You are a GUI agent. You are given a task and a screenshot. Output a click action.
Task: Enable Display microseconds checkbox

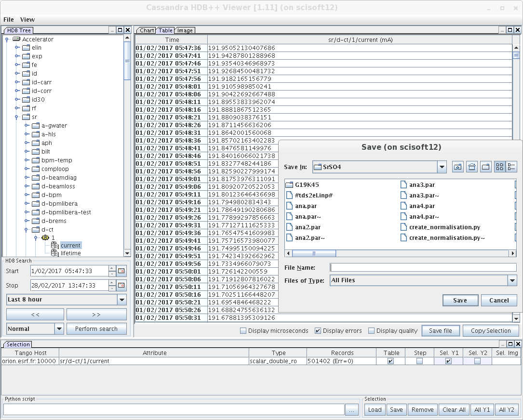click(x=243, y=331)
